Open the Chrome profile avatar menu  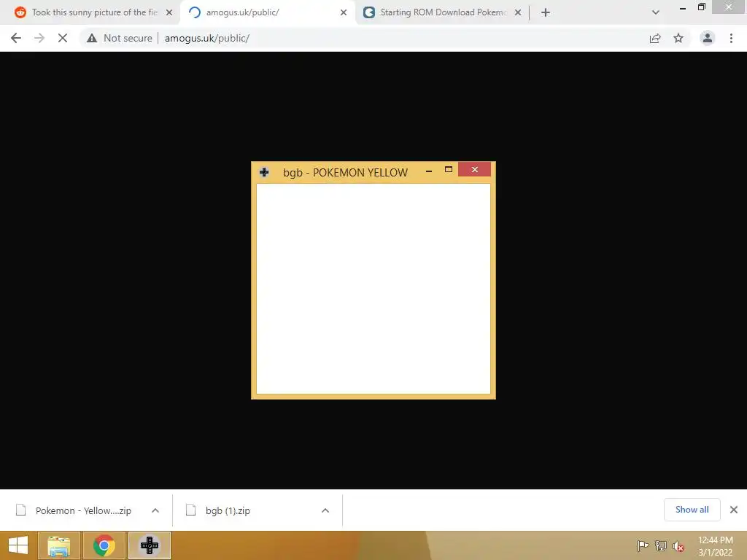point(708,38)
